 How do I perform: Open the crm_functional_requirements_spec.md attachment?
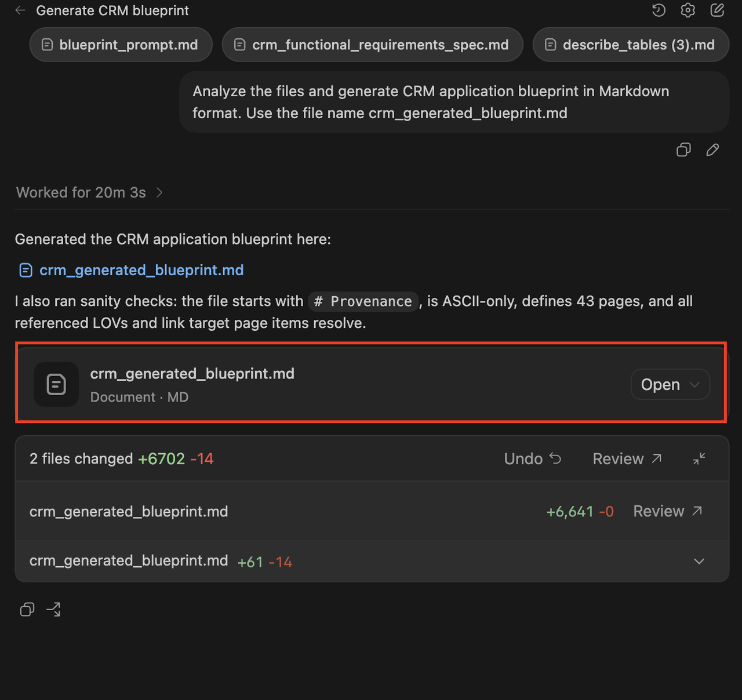[x=373, y=45]
